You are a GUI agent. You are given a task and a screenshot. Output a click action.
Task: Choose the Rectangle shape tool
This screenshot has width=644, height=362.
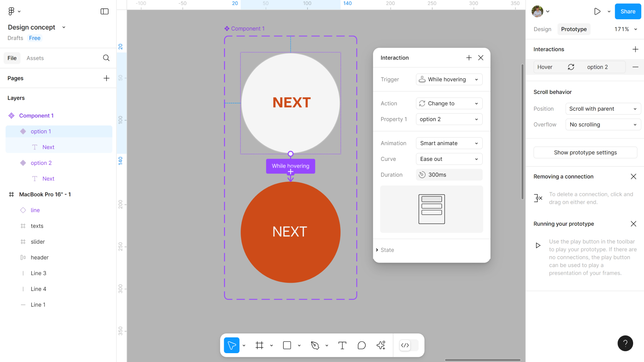(287, 345)
